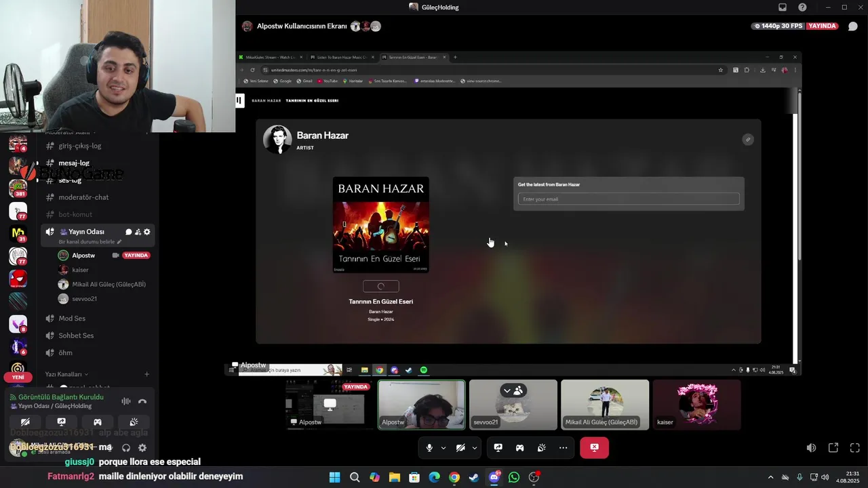Open Steam from Windows taskbar
Viewport: 868px width, 488px height.
tap(474, 477)
